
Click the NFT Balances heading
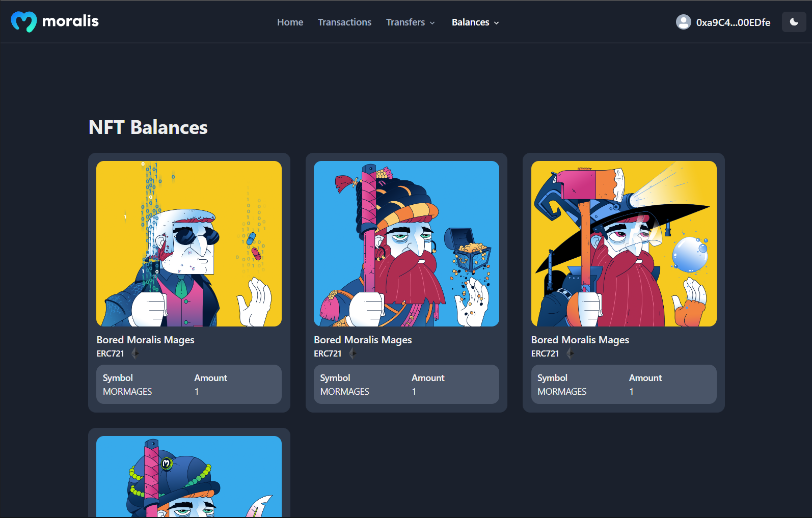coord(148,127)
